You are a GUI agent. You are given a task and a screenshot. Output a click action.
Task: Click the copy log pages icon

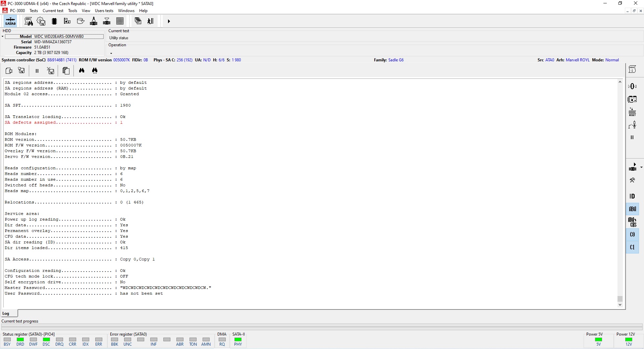(66, 70)
